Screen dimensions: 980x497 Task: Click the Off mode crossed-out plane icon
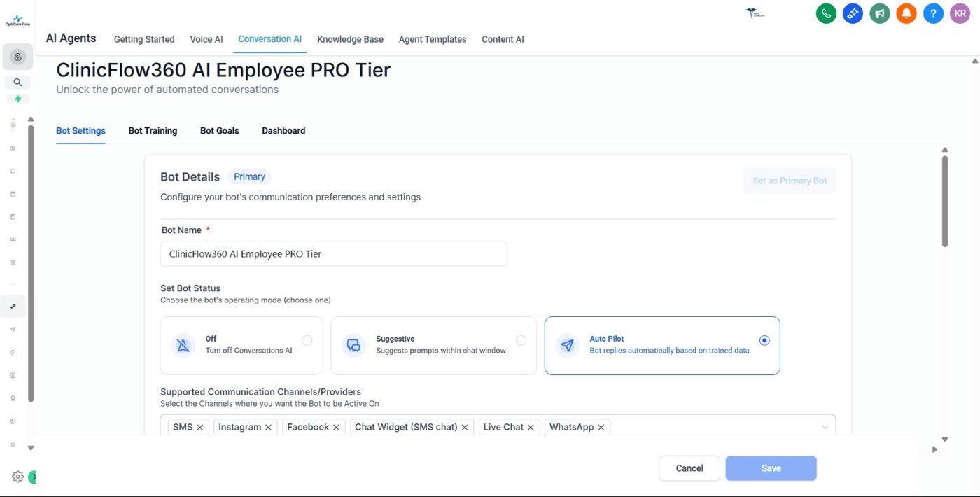point(183,345)
